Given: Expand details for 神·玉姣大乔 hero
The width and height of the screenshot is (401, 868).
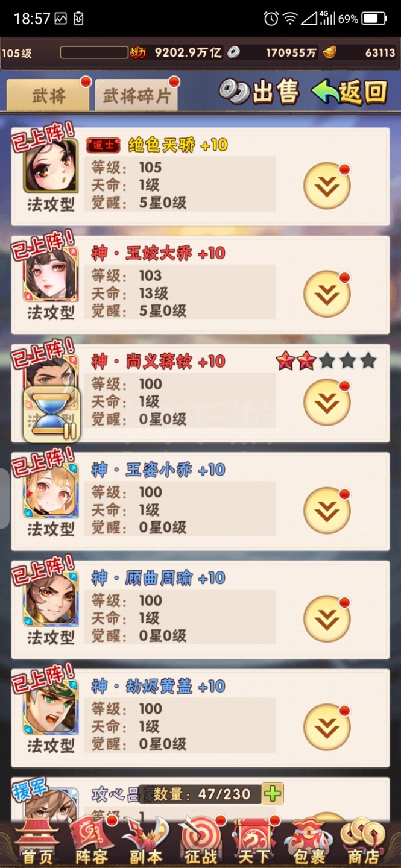Looking at the screenshot, I should (327, 295).
